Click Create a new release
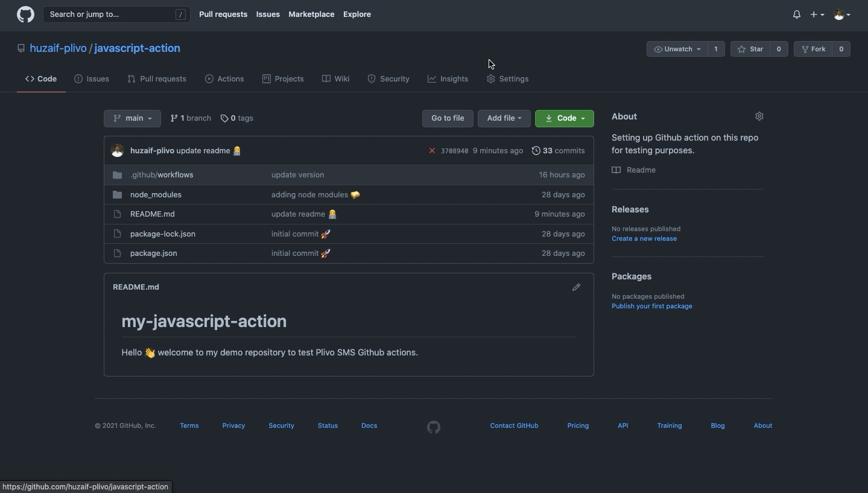This screenshot has height=493, width=868. click(x=644, y=239)
